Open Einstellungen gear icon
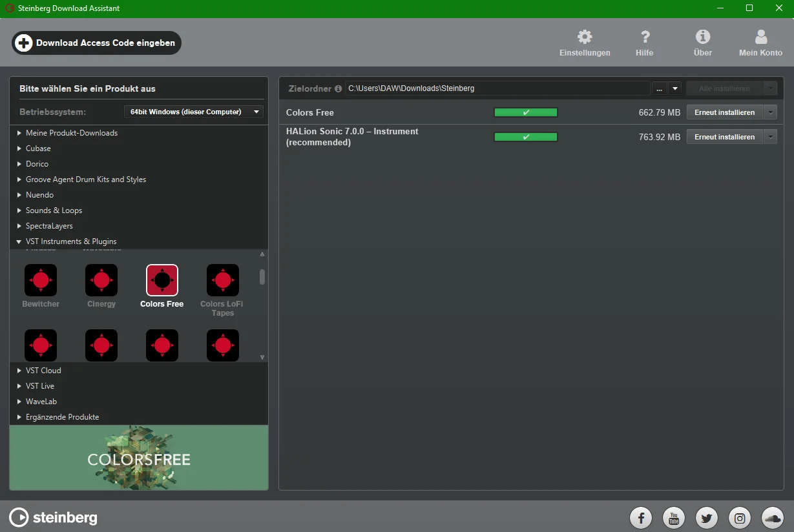Screen dimensions: 794x532 point(585,37)
